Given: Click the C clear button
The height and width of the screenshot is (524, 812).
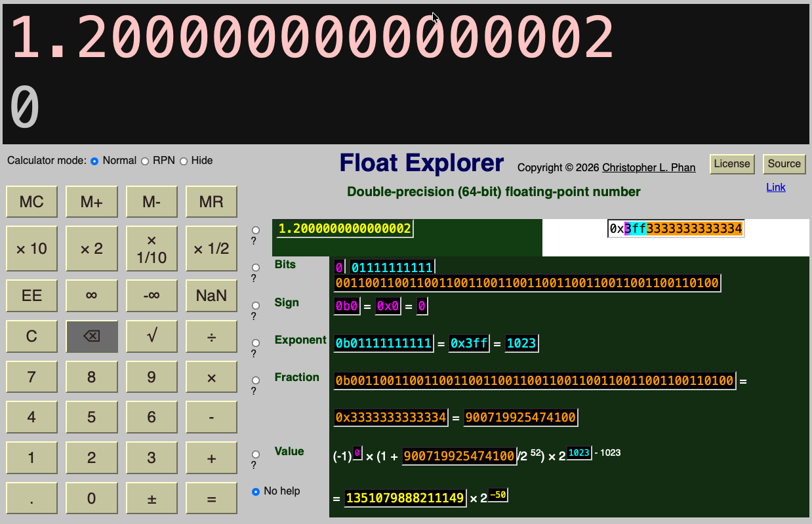Looking at the screenshot, I should pos(32,336).
